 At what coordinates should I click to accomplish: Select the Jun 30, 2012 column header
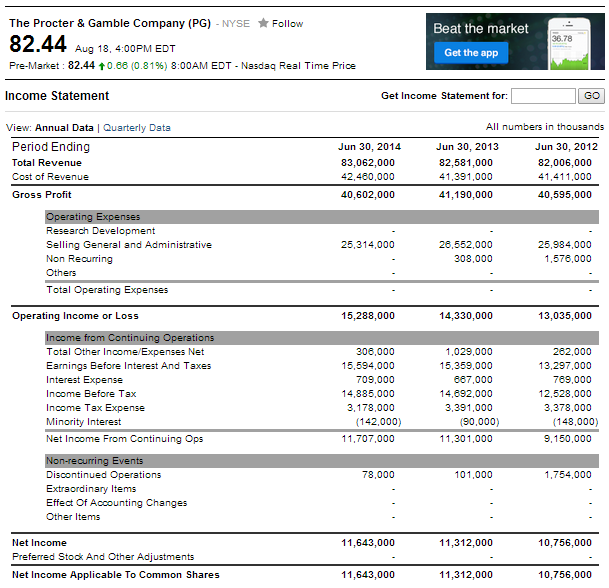pos(565,147)
